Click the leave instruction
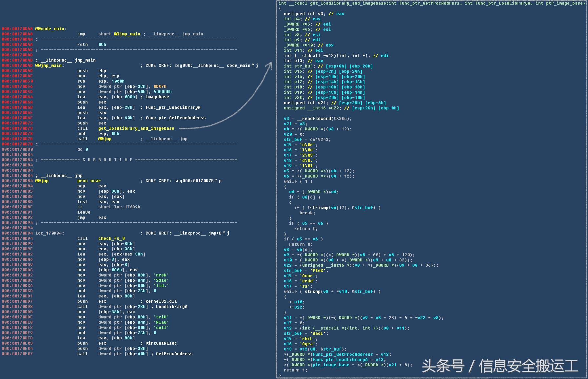588x379 pixels. click(84, 212)
